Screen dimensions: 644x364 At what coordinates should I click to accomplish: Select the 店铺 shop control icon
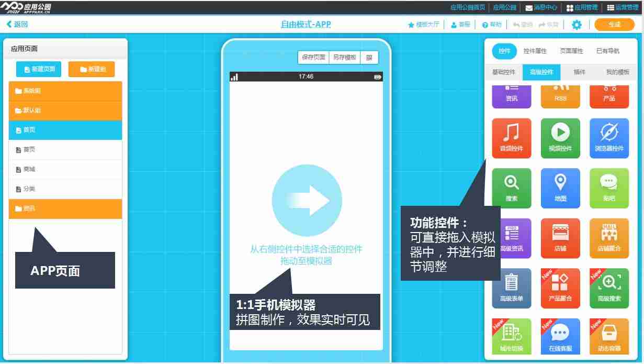(560, 238)
